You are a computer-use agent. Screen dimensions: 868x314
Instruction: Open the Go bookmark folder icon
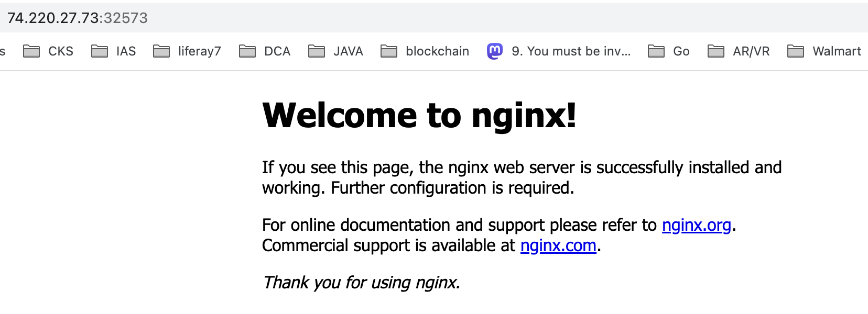[656, 51]
